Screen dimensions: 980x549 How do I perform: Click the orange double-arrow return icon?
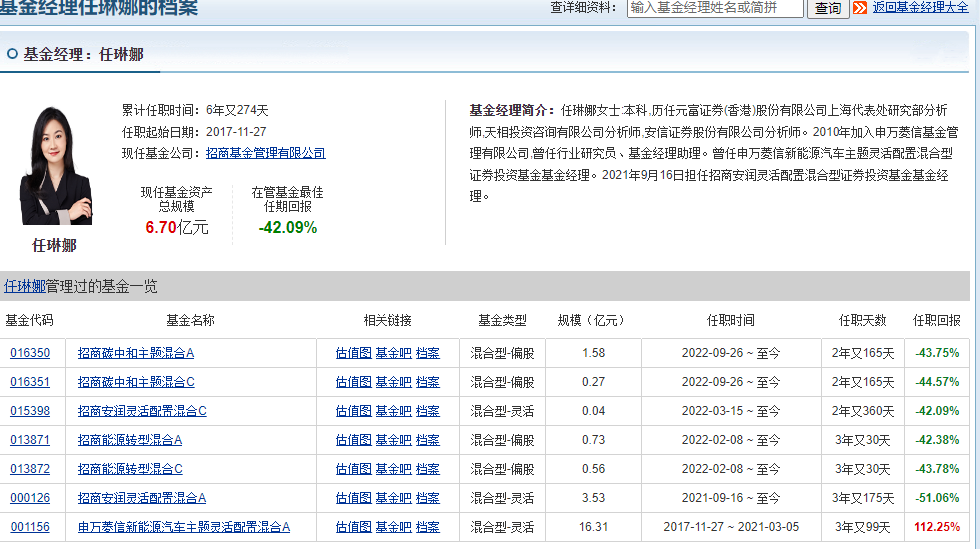click(860, 8)
